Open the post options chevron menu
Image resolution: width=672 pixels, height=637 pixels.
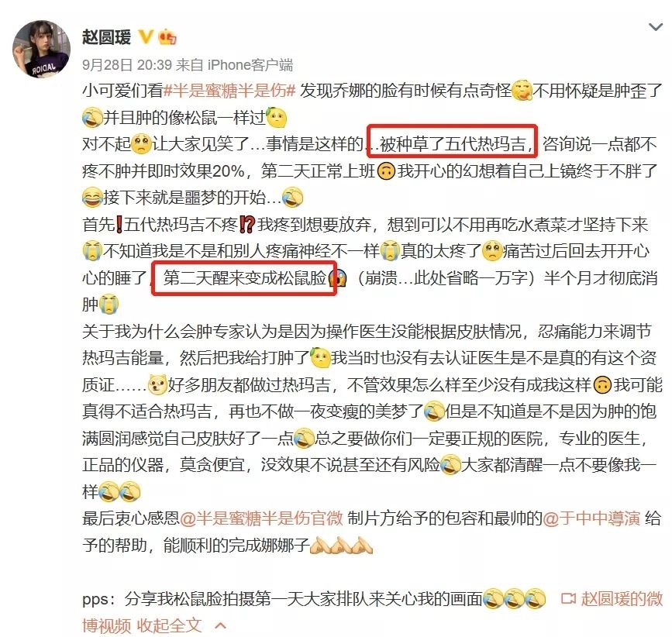pyautogui.click(x=656, y=27)
